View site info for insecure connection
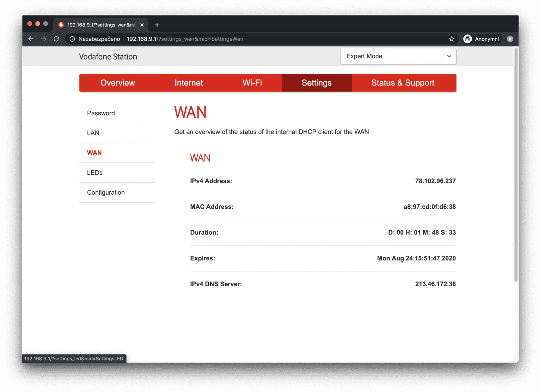This screenshot has height=392, width=541. (x=72, y=39)
